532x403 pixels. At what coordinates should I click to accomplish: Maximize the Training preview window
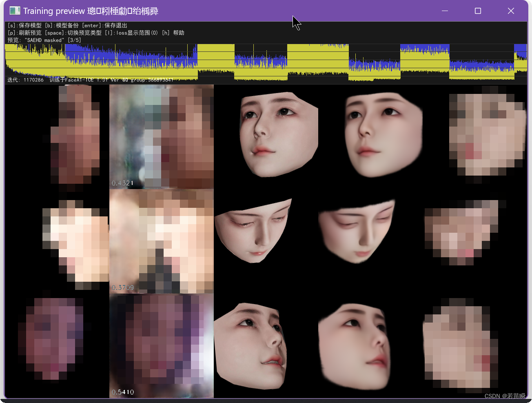pos(478,11)
